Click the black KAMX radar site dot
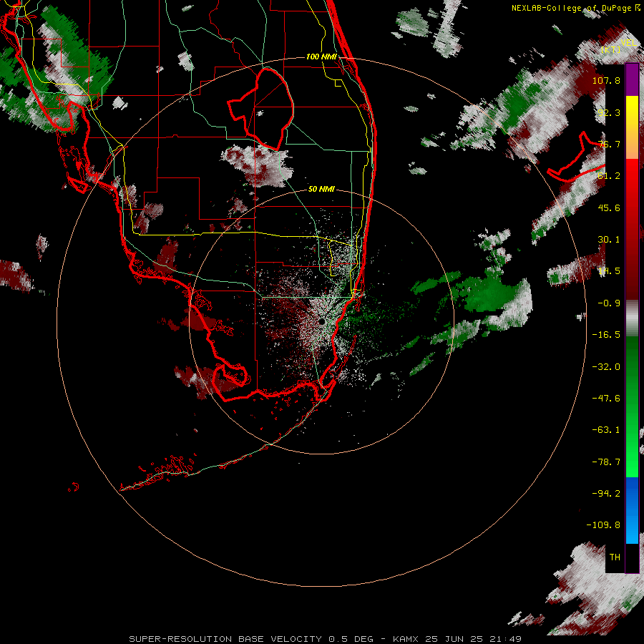The width and height of the screenshot is (644, 644). [x=321, y=321]
